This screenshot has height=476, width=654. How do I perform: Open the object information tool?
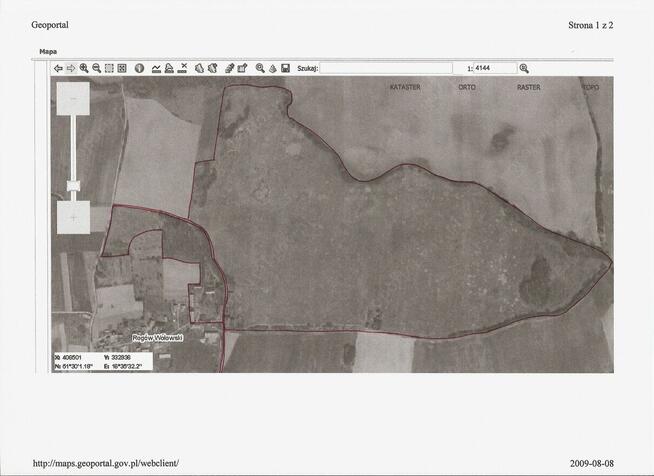click(140, 68)
